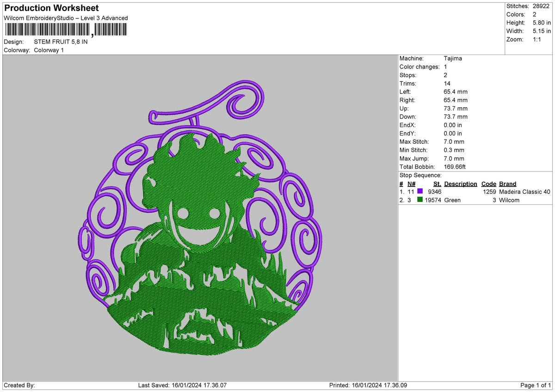Click the Height value '5.80 in'
Screen dimensions: 555x392
pos(542,23)
